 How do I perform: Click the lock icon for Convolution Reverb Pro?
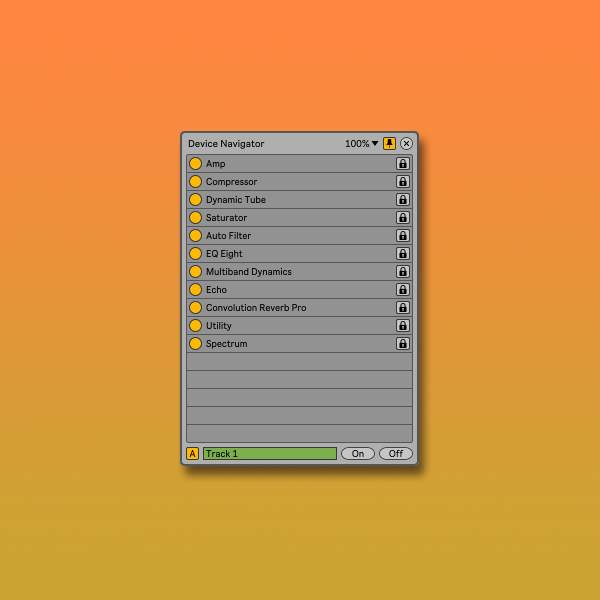(403, 308)
